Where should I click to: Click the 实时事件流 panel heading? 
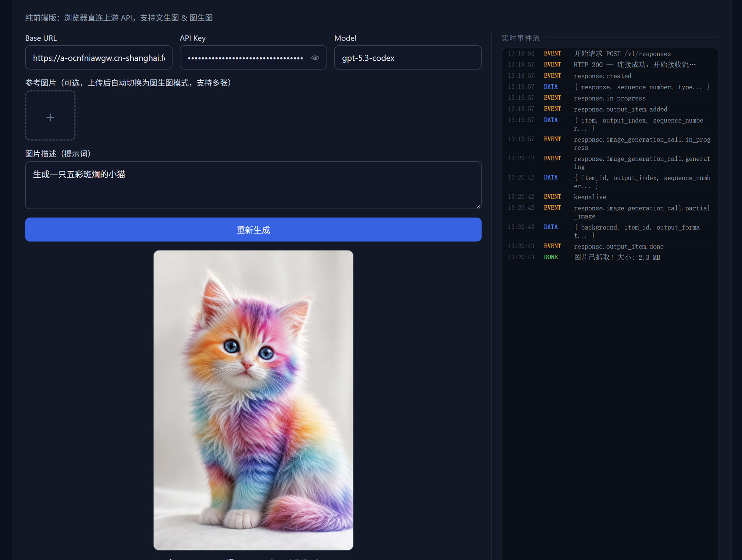click(x=520, y=38)
